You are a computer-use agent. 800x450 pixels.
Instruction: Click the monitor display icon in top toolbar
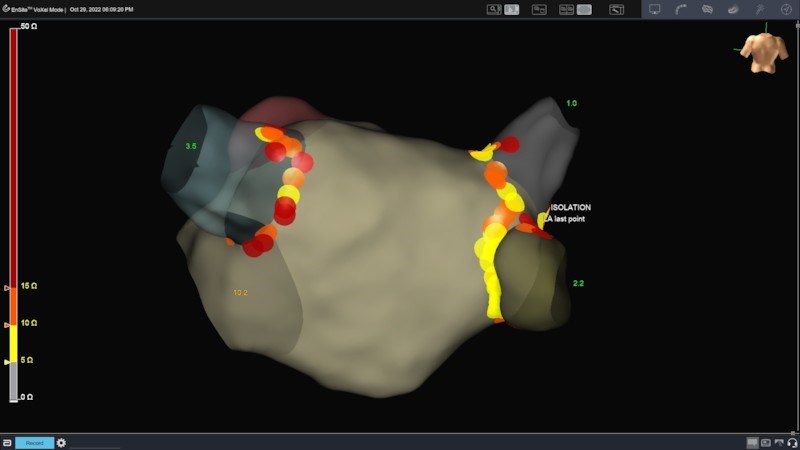[x=655, y=9]
